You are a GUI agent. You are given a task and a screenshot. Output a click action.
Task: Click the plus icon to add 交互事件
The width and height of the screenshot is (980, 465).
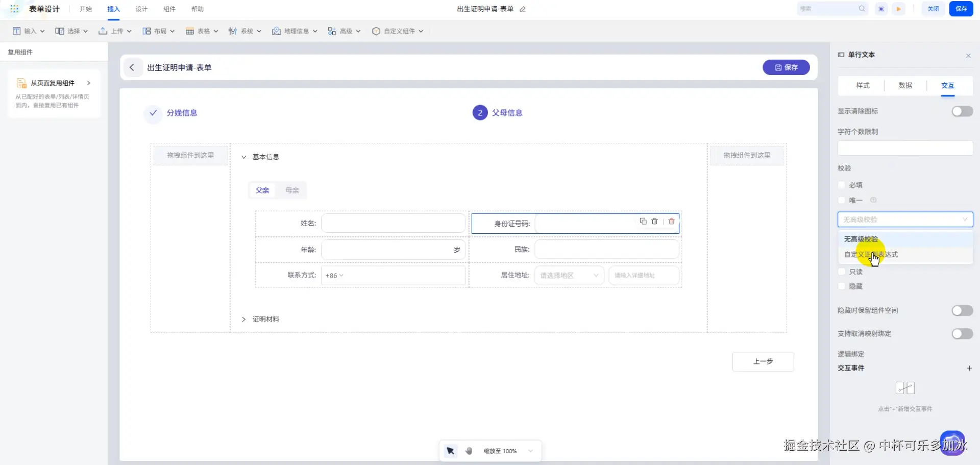pos(969,368)
